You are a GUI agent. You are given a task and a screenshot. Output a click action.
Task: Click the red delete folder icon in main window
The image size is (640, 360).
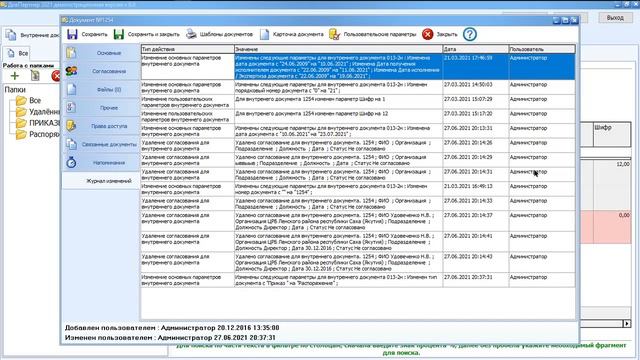[x=56, y=76]
